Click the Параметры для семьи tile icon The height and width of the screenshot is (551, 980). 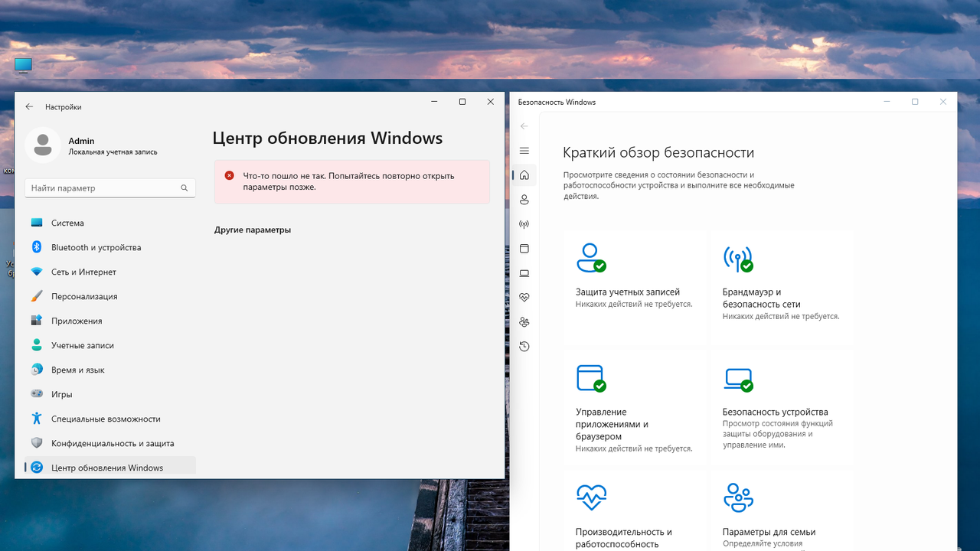[x=738, y=497]
